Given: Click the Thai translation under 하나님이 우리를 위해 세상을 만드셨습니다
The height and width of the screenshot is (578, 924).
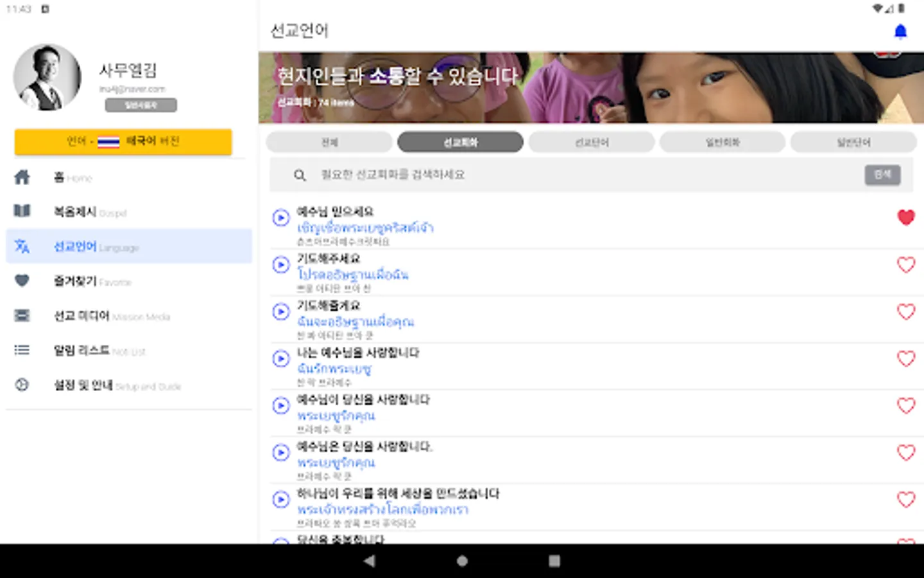Looking at the screenshot, I should (382, 509).
